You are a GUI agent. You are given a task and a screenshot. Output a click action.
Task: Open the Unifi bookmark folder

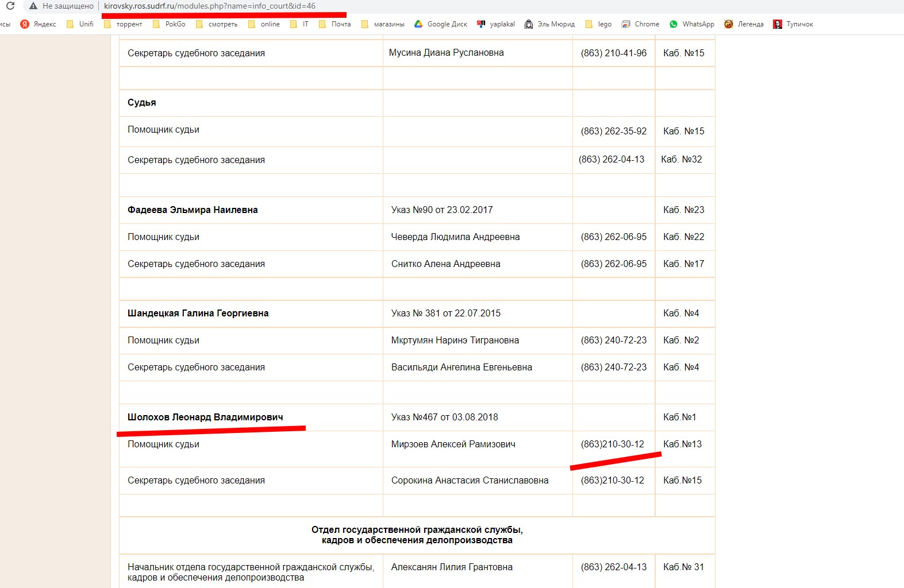click(x=80, y=24)
